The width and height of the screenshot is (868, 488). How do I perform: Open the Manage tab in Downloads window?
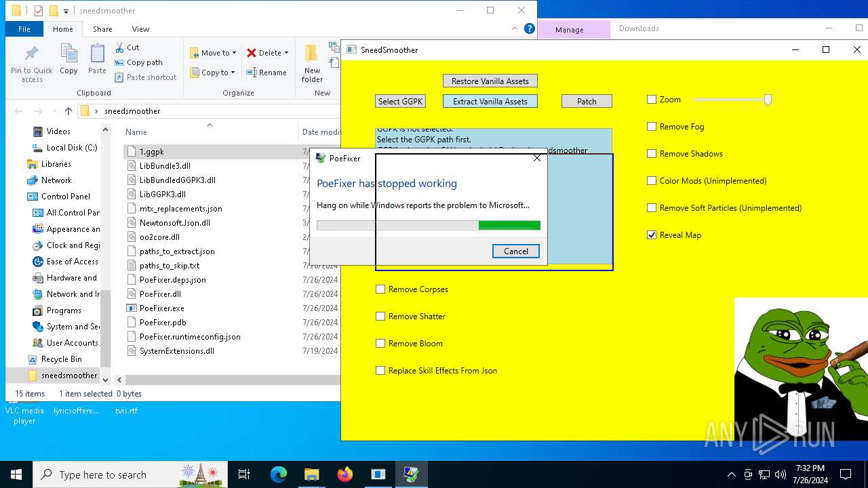pos(570,29)
